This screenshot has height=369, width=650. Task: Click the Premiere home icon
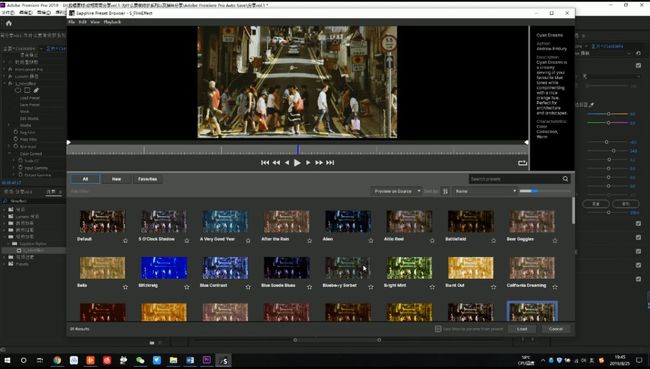pos(9,23)
